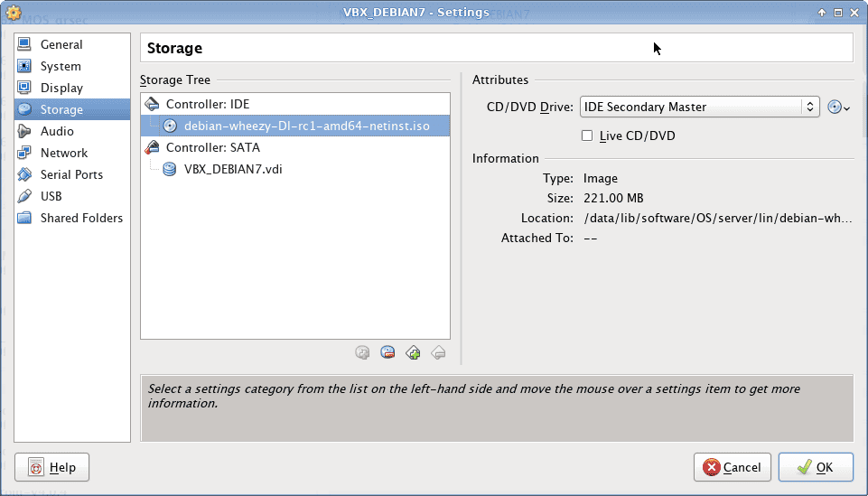Screen dimensions: 868x496
Task: Confirm settings with the OK button
Action: point(816,467)
